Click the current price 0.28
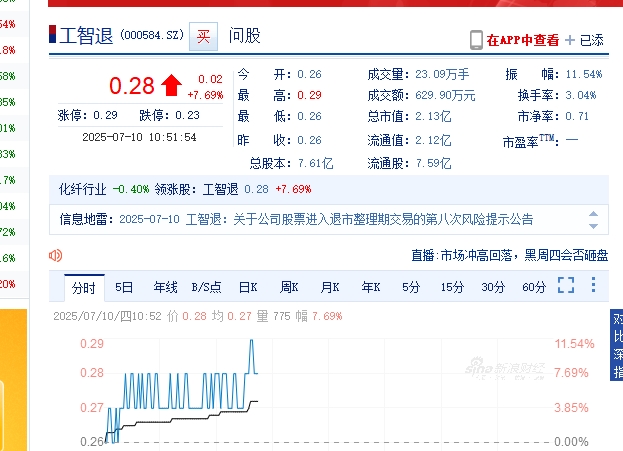This screenshot has height=451, width=623. (132, 86)
